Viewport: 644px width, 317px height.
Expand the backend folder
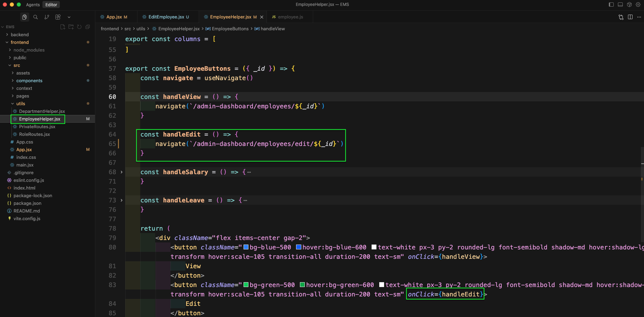pos(47,35)
